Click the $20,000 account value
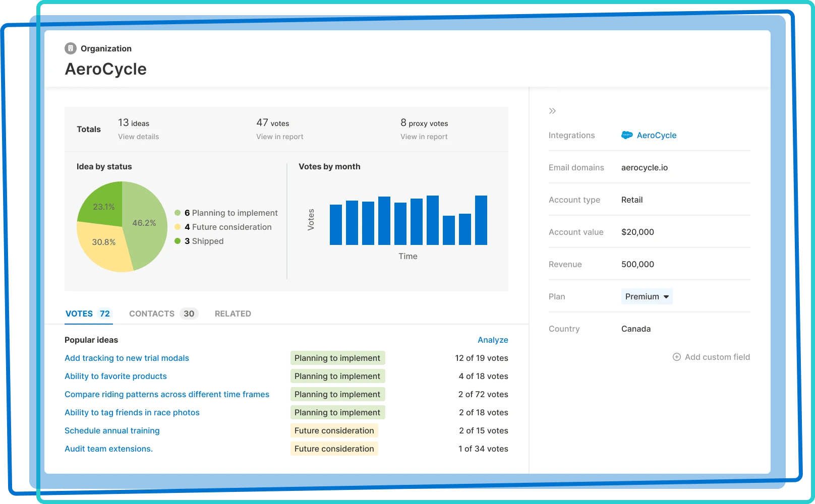 pos(637,232)
